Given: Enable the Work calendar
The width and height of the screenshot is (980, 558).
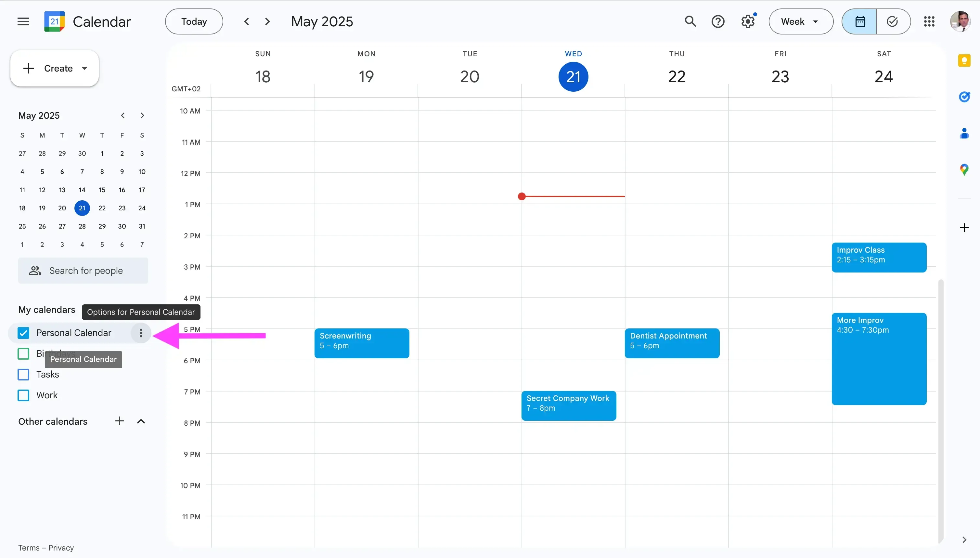Looking at the screenshot, I should point(23,395).
